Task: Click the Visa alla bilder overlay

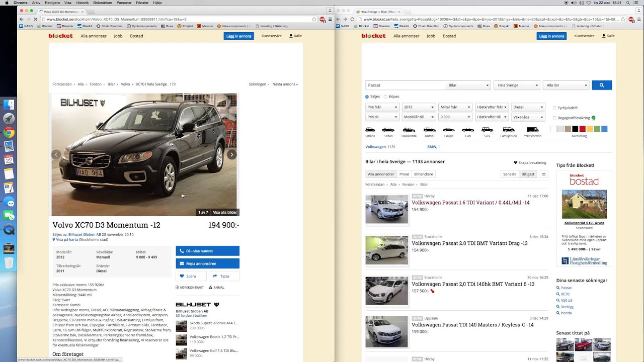Action: click(224, 213)
